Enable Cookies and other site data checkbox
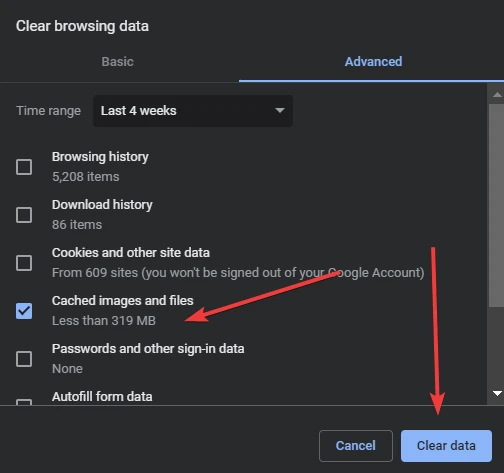The width and height of the screenshot is (504, 473). (x=24, y=263)
